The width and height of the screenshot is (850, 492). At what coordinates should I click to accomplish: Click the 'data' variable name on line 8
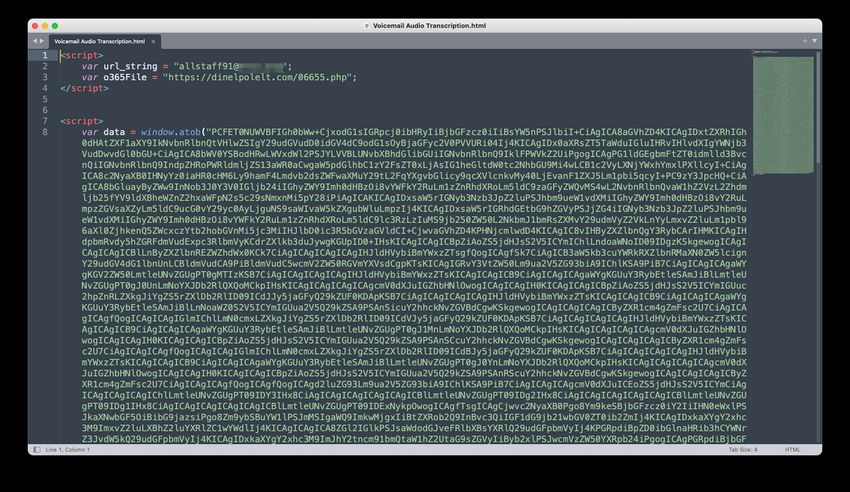(114, 132)
